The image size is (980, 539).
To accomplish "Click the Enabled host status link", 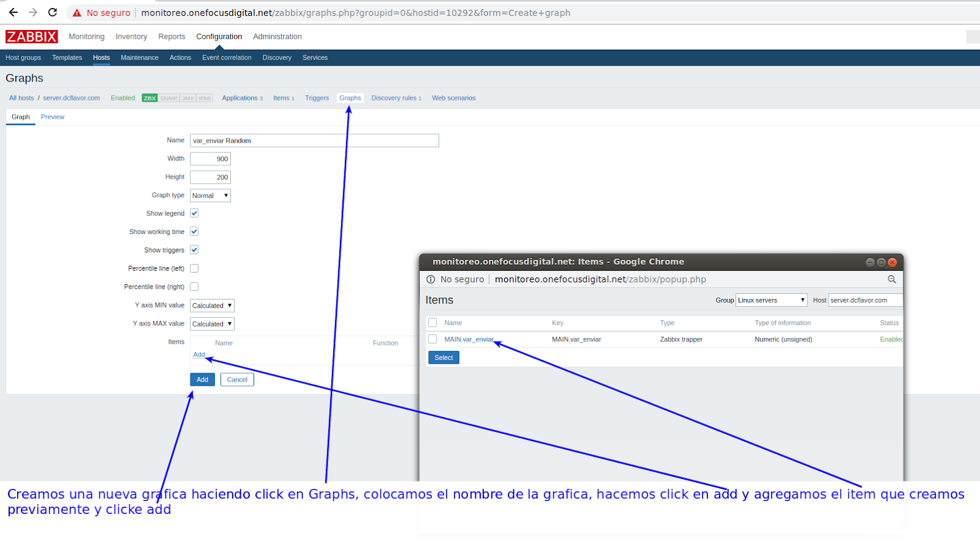I will [123, 98].
